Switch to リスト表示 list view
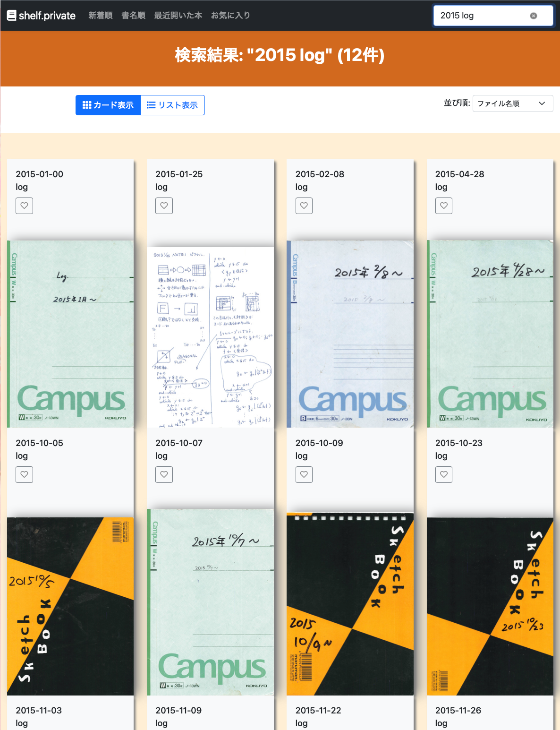Screen dimensions: 560x730 tap(172, 105)
